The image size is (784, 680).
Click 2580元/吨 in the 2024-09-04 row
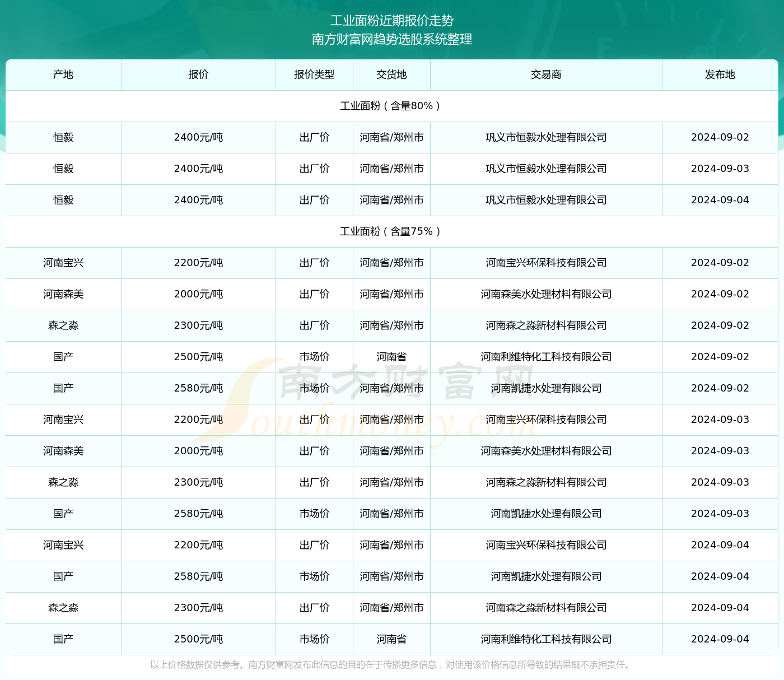[x=198, y=576]
